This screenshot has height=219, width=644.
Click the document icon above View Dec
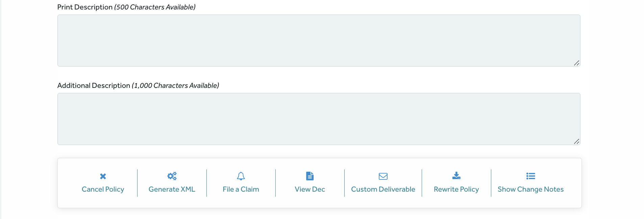(x=310, y=176)
